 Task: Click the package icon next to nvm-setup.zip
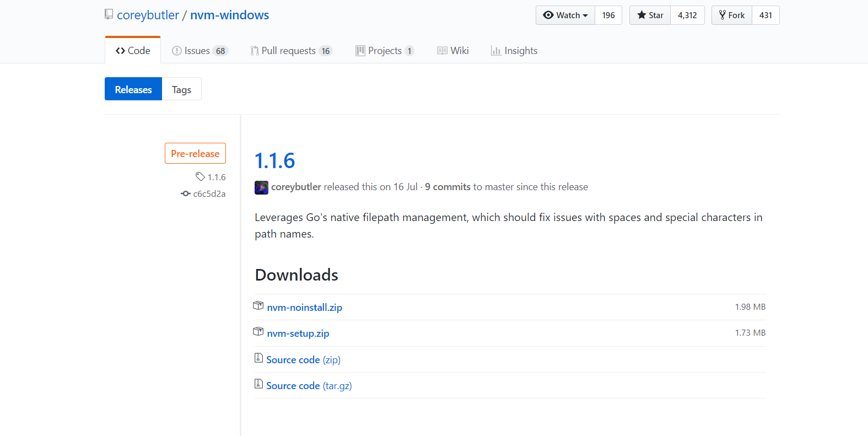tap(258, 331)
